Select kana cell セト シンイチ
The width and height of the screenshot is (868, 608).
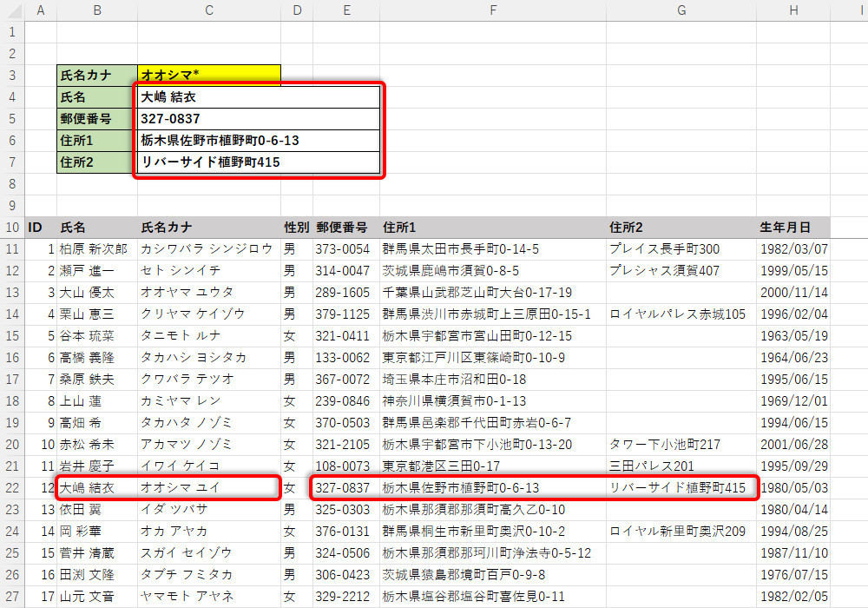click(x=208, y=271)
